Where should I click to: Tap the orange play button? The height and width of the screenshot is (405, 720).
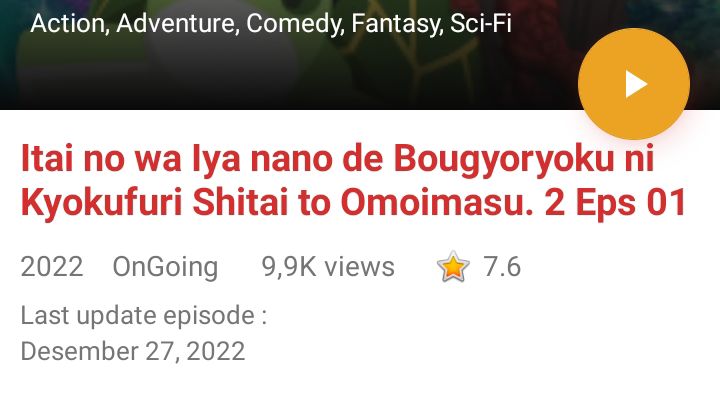point(634,84)
